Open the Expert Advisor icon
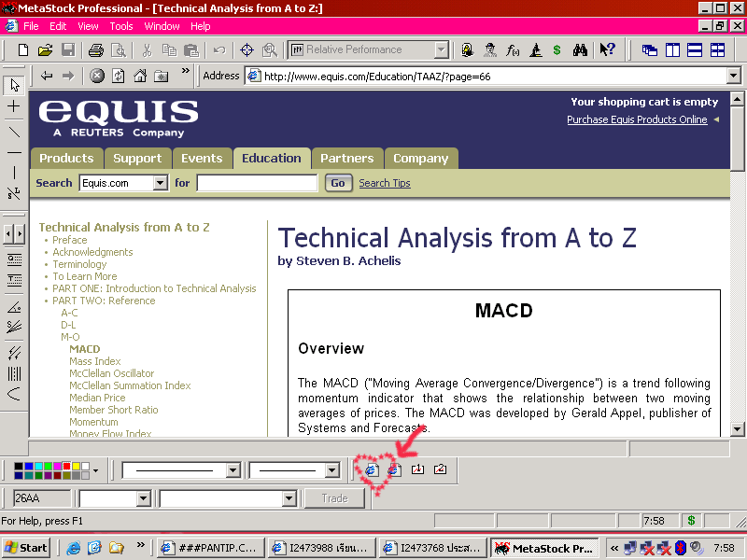747x560 pixels. coord(468,50)
